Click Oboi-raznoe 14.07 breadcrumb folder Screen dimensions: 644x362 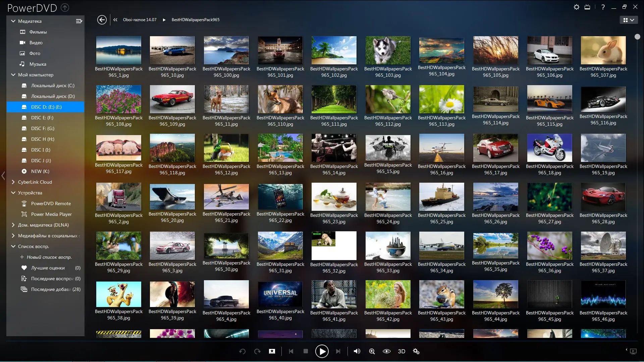(x=140, y=20)
